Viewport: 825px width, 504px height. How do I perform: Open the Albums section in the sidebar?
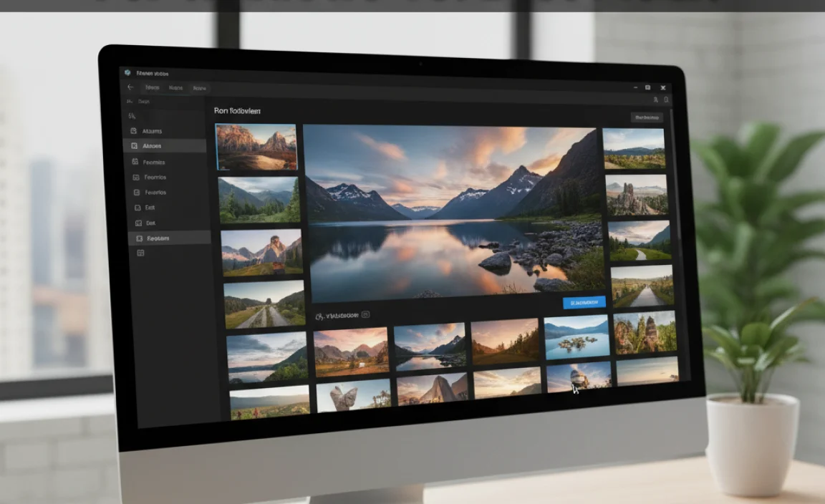[154, 131]
